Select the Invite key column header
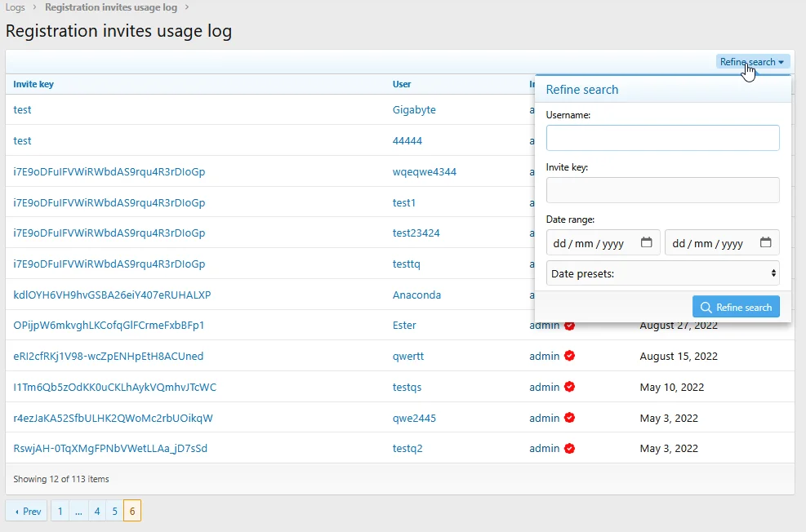The height and width of the screenshot is (532, 806). pyautogui.click(x=33, y=84)
